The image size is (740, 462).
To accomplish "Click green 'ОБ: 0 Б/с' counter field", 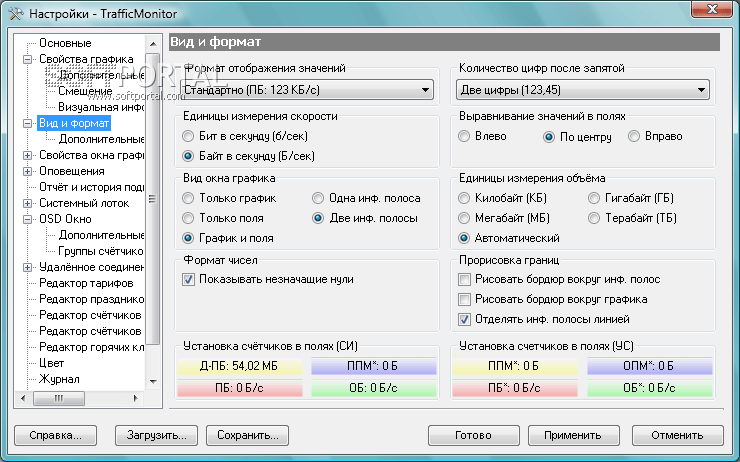I will pos(373,388).
